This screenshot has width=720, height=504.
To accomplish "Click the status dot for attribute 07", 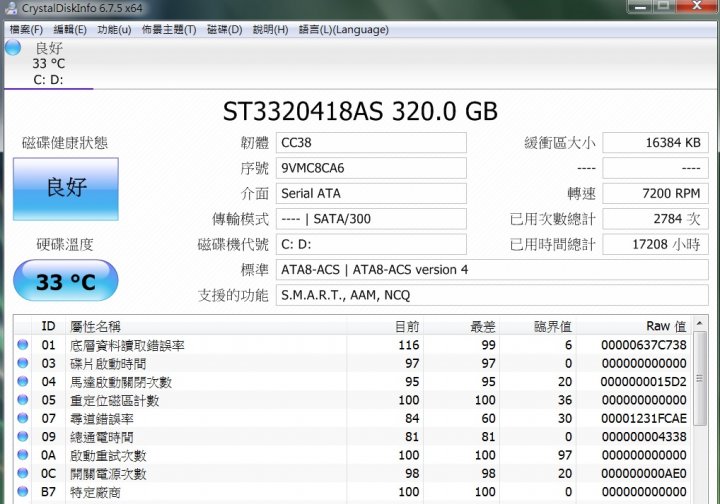I will (22, 418).
